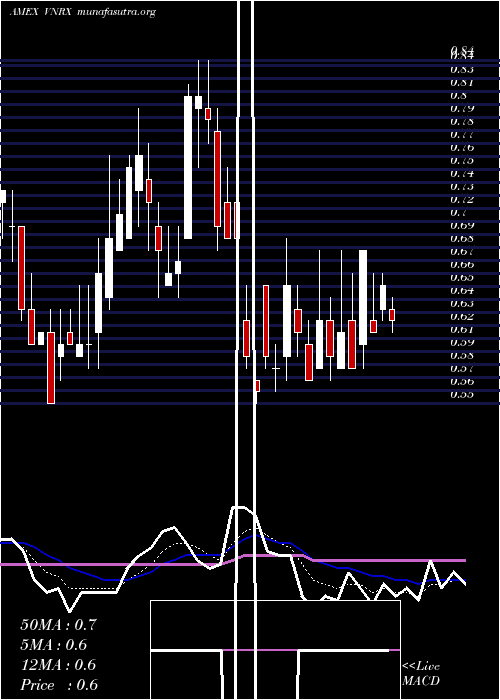Viewport: 500px width, 700px height.
Task: Select the 5MA : 0.6 readout
Action: (54, 645)
